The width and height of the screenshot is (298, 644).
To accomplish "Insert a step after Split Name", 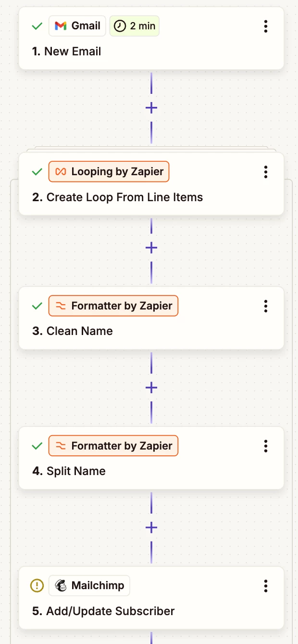I will pyautogui.click(x=151, y=528).
